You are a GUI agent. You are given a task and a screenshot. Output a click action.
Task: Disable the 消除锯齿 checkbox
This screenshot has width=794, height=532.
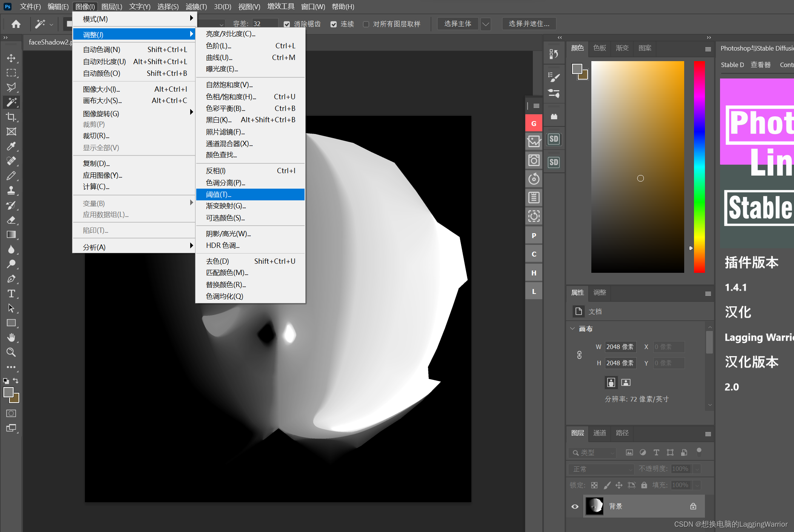tap(287, 24)
